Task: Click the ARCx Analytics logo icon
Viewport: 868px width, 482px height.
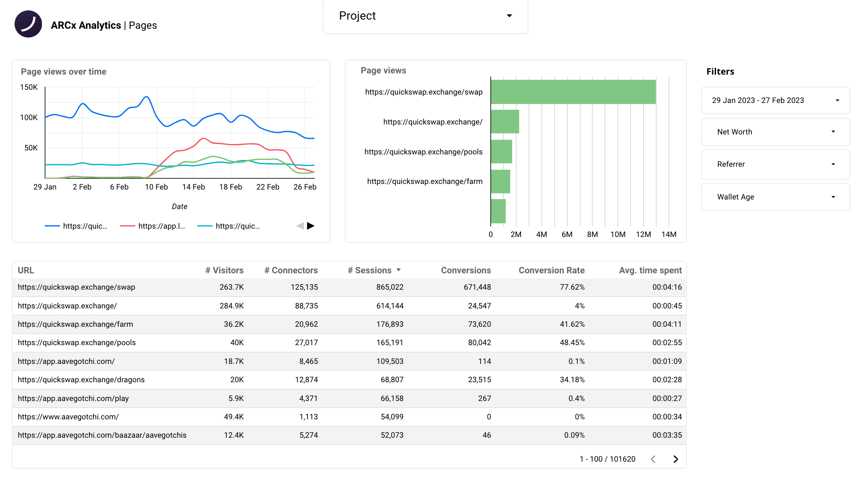Action: pos(28,24)
